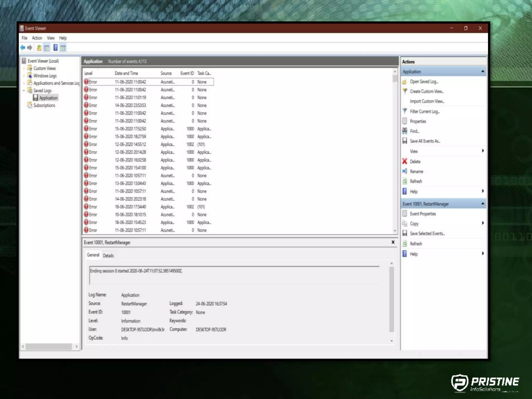Click Save All Events As disk icon
This screenshot has width=532, height=399.
[405, 141]
